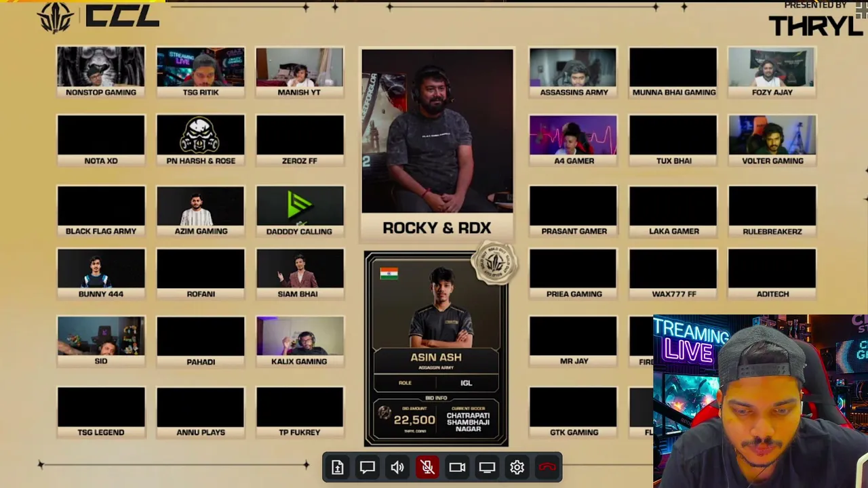868x488 pixels.
Task: Click the gold seal badge on the Asin Ash card
Action: (495, 263)
